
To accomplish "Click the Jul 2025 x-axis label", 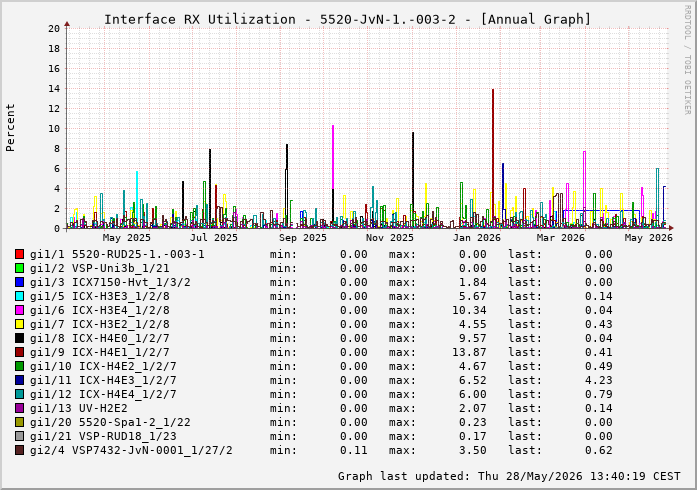I will [x=214, y=238].
